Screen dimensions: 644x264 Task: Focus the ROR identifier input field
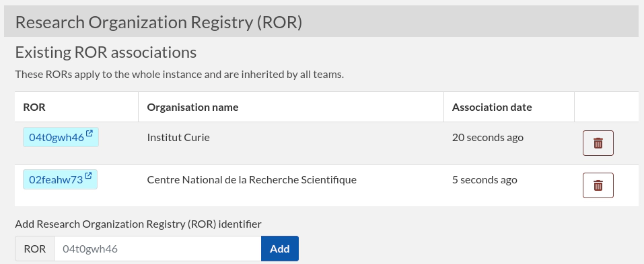(x=157, y=249)
